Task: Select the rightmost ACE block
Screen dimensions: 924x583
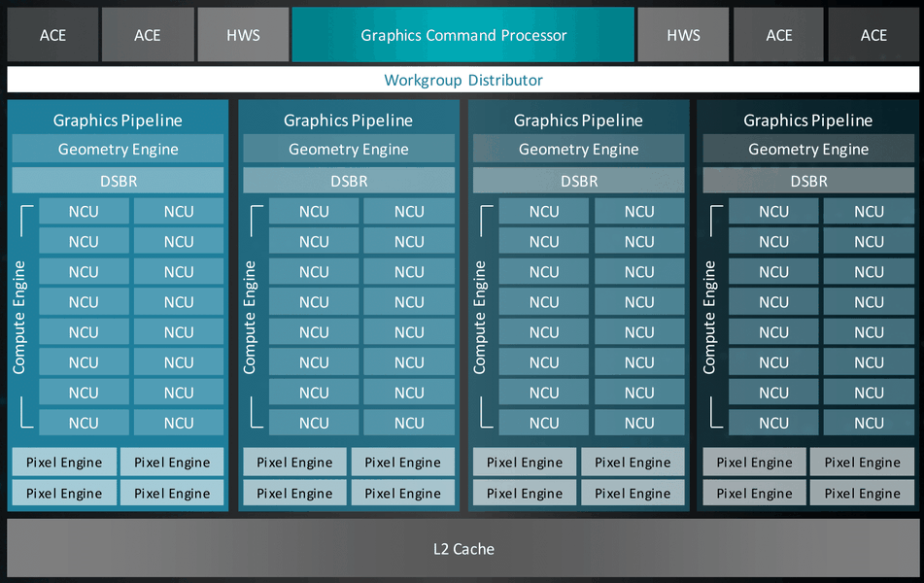Action: (873, 35)
